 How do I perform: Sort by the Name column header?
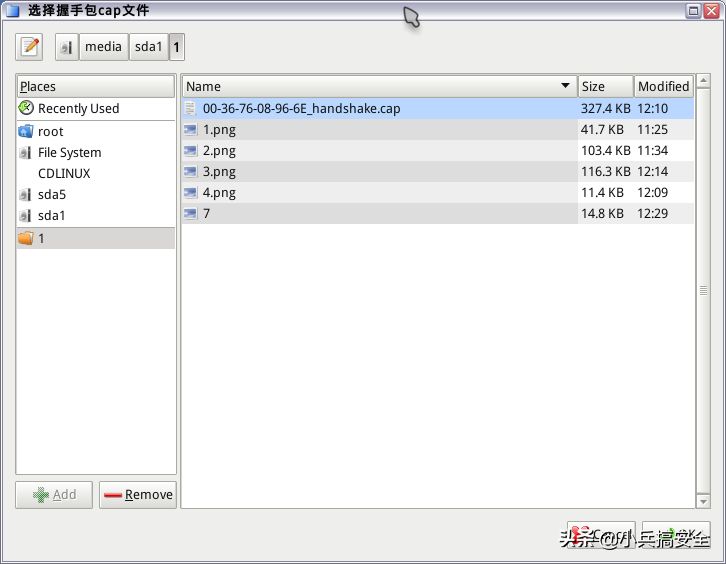(x=379, y=87)
